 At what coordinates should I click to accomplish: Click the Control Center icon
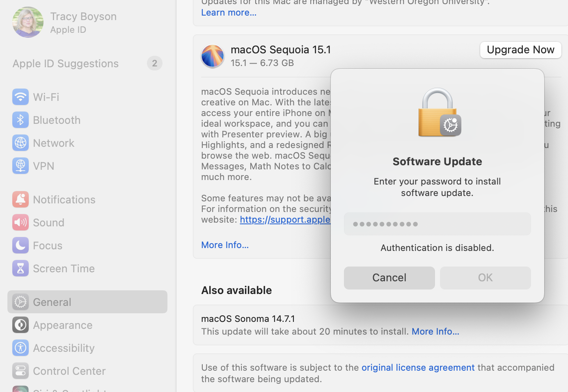(21, 371)
